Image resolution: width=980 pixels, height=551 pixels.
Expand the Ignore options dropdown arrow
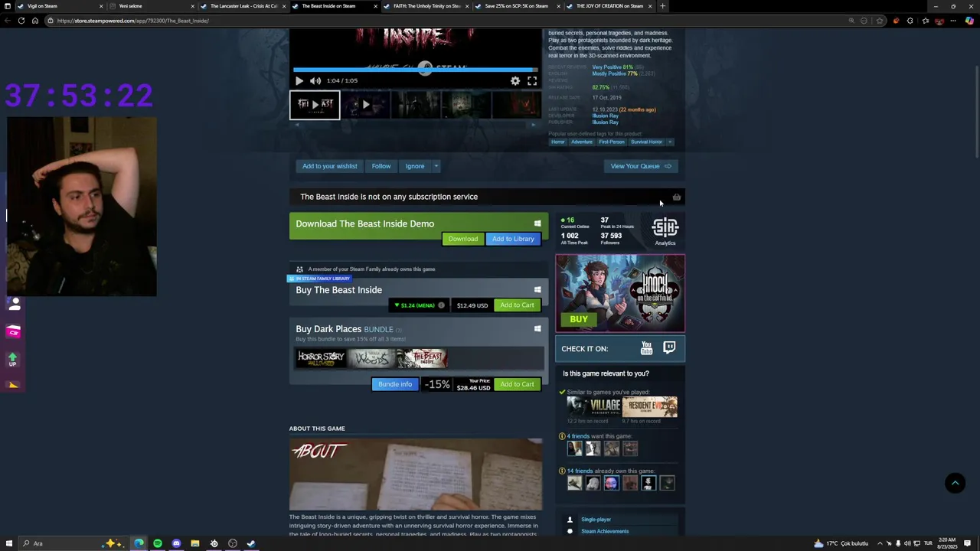point(436,166)
